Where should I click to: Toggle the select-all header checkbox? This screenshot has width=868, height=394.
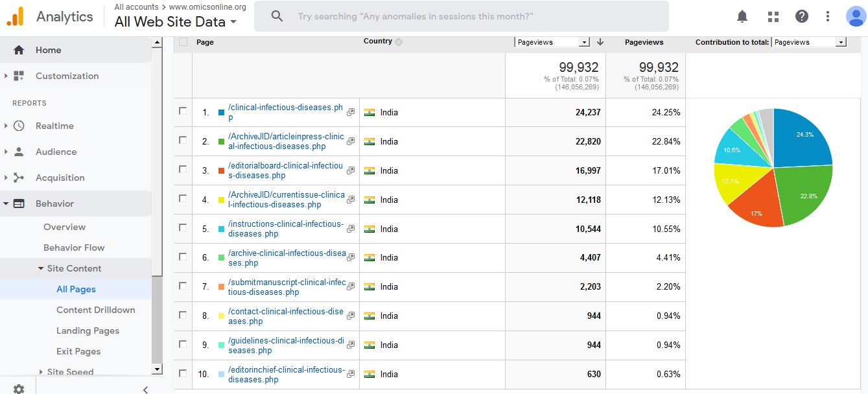(x=183, y=41)
